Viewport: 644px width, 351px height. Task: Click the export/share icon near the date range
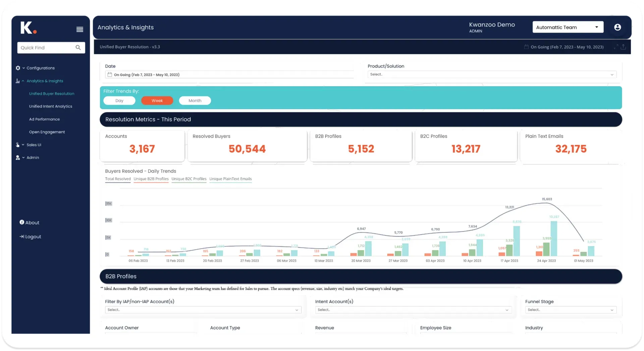(x=624, y=47)
